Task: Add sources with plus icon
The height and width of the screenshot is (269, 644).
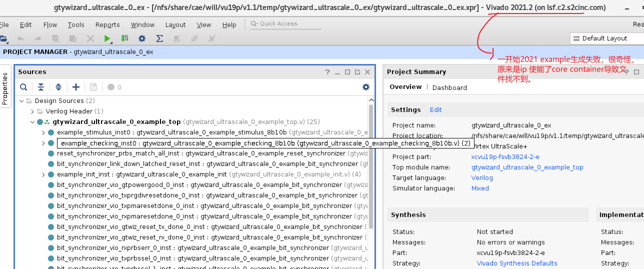Action: pos(76,87)
